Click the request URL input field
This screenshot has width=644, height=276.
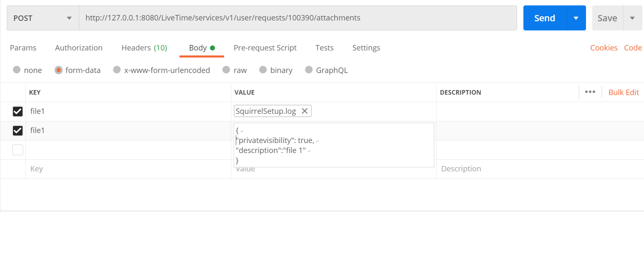(292, 18)
